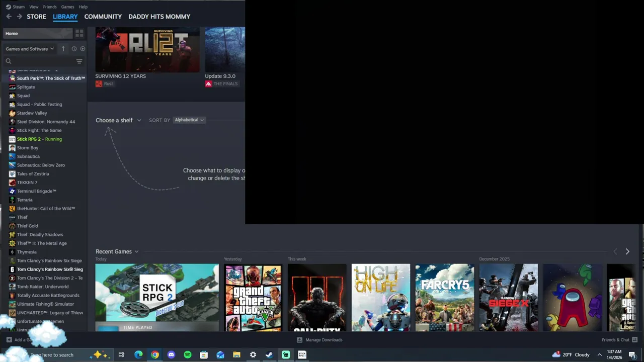Open Microsoft Edge from the taskbar
The height and width of the screenshot is (362, 644).
pyautogui.click(x=138, y=354)
